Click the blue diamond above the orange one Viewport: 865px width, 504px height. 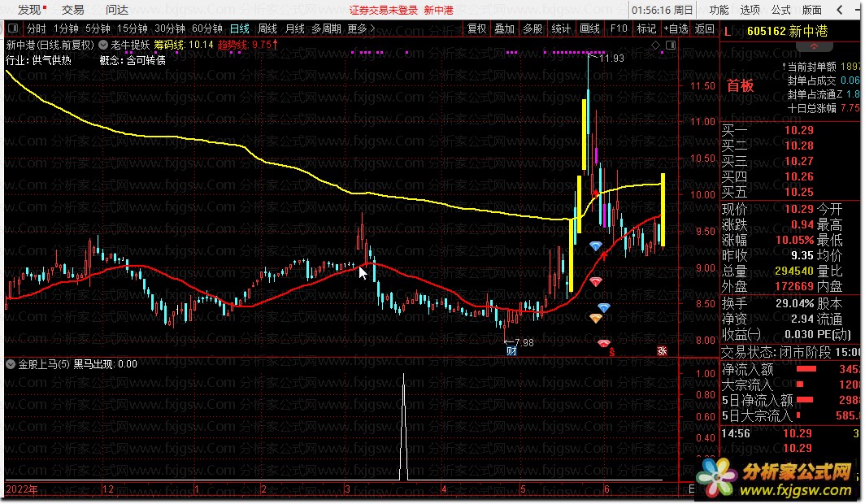(604, 308)
